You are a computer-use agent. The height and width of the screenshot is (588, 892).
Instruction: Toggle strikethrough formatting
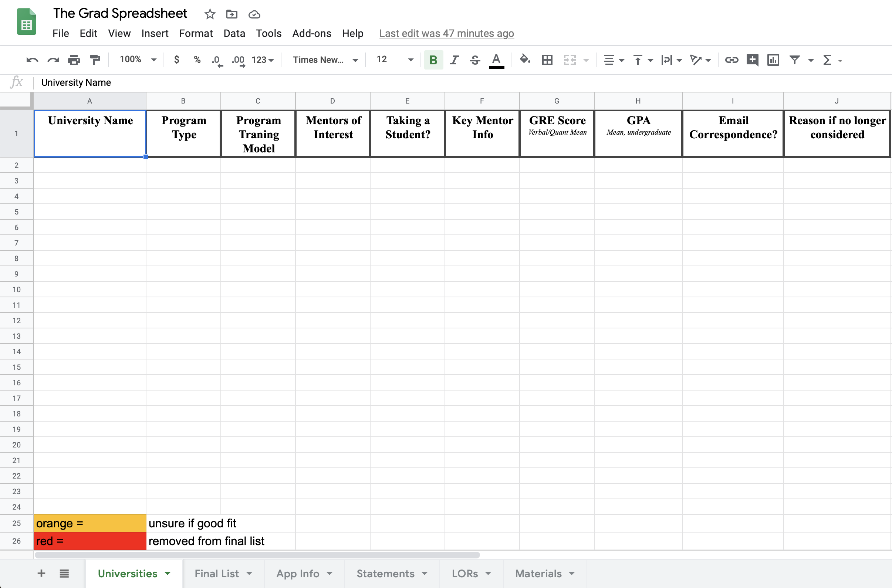(475, 60)
